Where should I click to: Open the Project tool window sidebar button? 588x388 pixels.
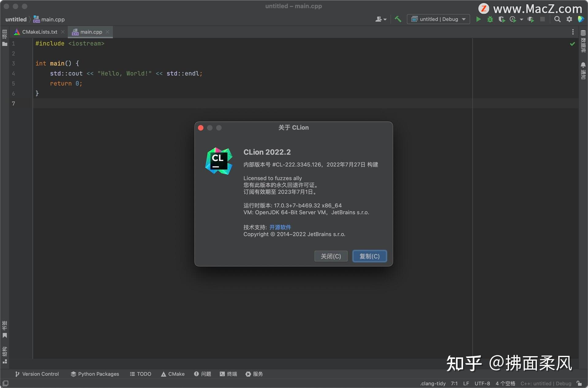5,38
